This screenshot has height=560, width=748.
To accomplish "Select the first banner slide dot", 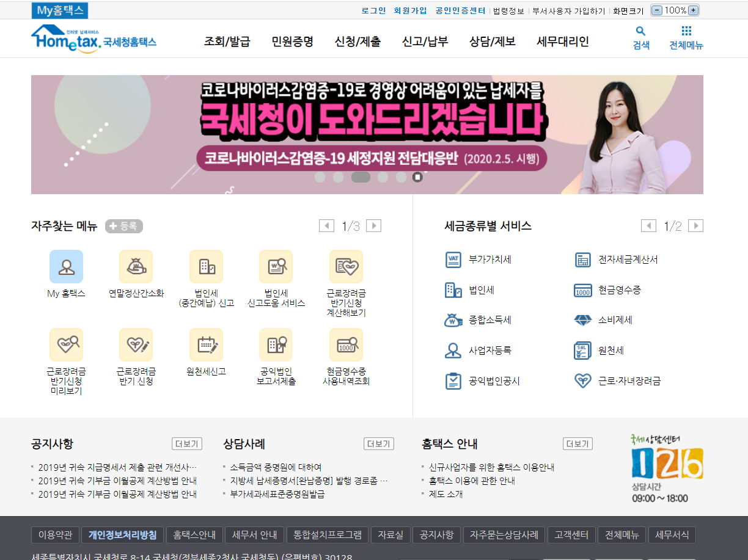I will click(x=320, y=177).
